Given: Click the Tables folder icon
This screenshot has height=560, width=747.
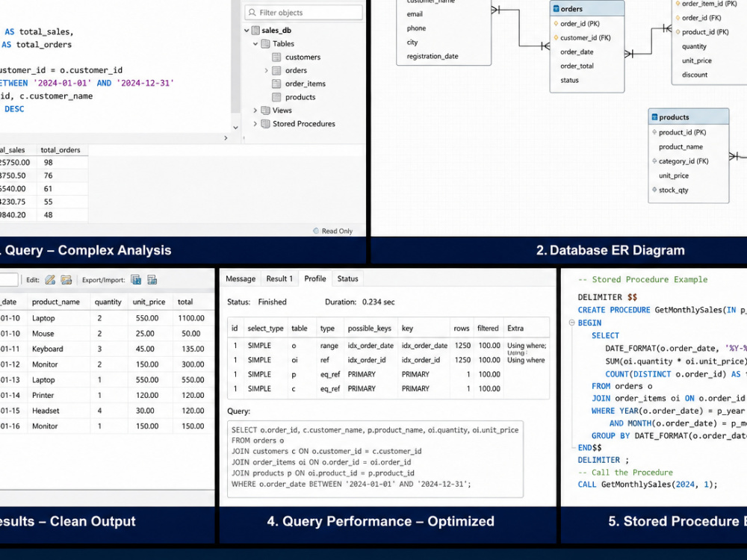Looking at the screenshot, I should tap(266, 44).
